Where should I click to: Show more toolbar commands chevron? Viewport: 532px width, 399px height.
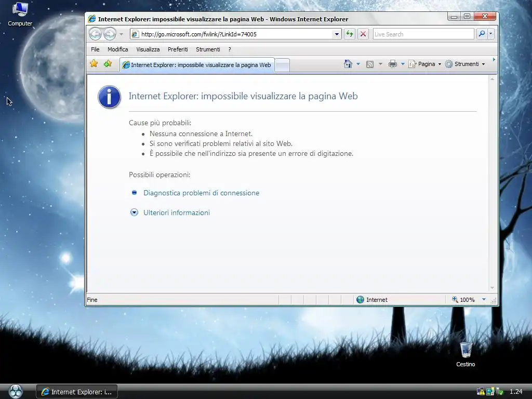(494, 60)
